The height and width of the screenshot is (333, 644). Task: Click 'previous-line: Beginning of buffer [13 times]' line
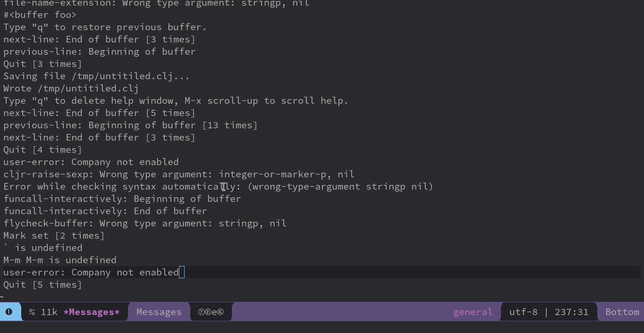[130, 125]
